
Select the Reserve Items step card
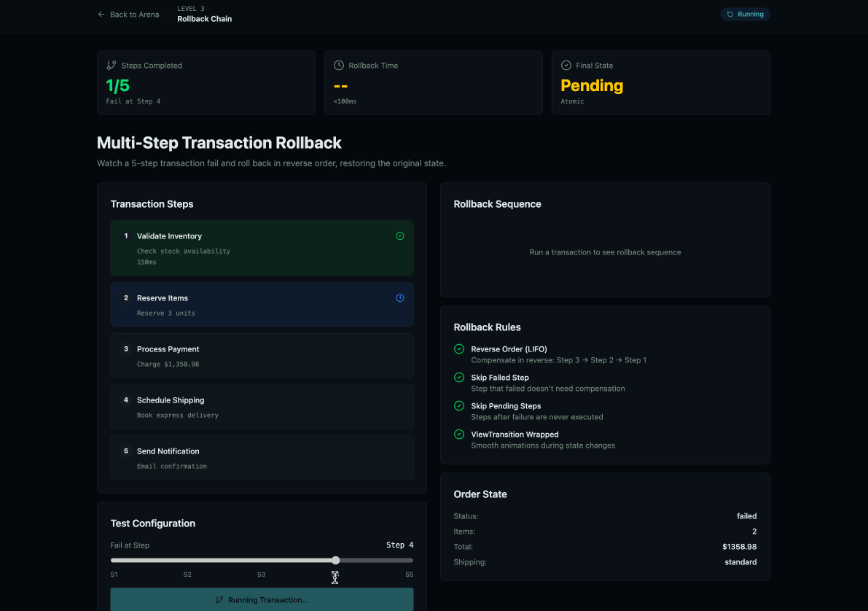262,305
